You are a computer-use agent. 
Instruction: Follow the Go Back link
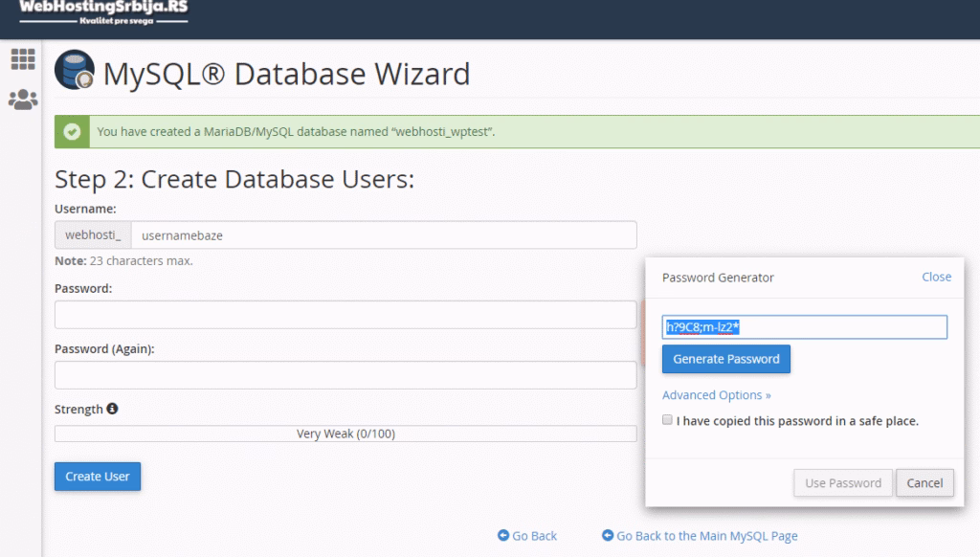tap(534, 536)
